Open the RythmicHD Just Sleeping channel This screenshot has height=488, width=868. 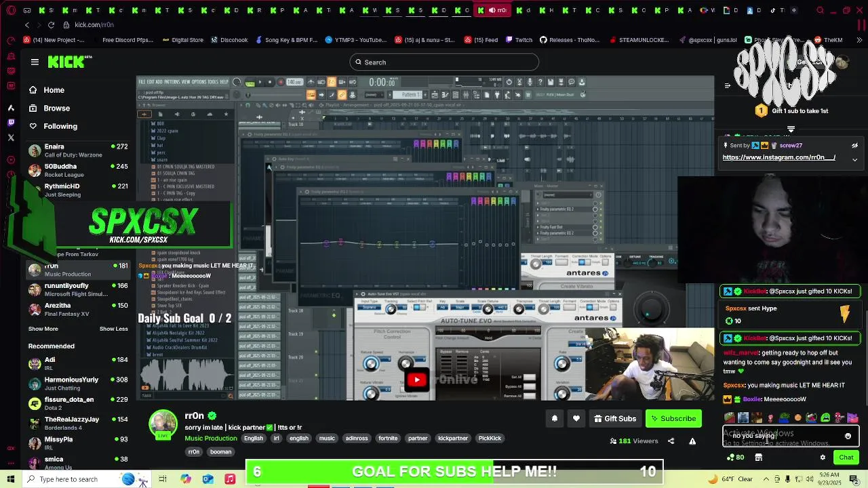(77, 190)
